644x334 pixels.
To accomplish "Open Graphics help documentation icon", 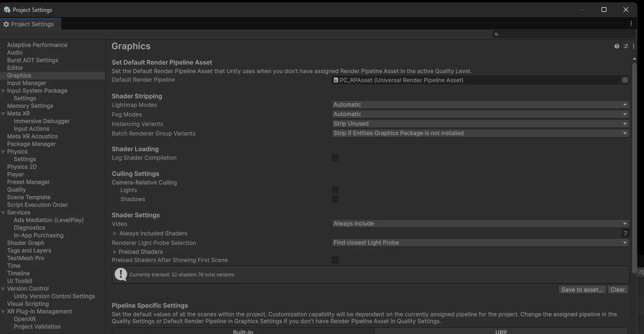I will click(x=617, y=46).
